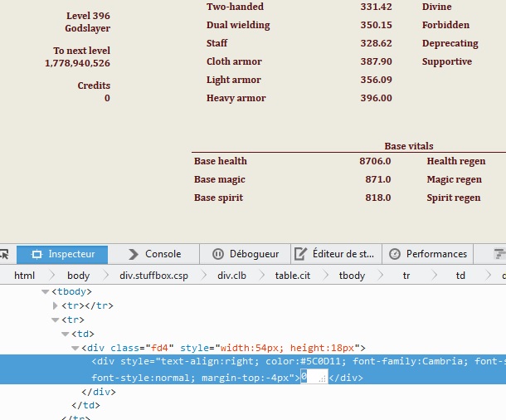Click the Dual wielding label

pos(238,25)
